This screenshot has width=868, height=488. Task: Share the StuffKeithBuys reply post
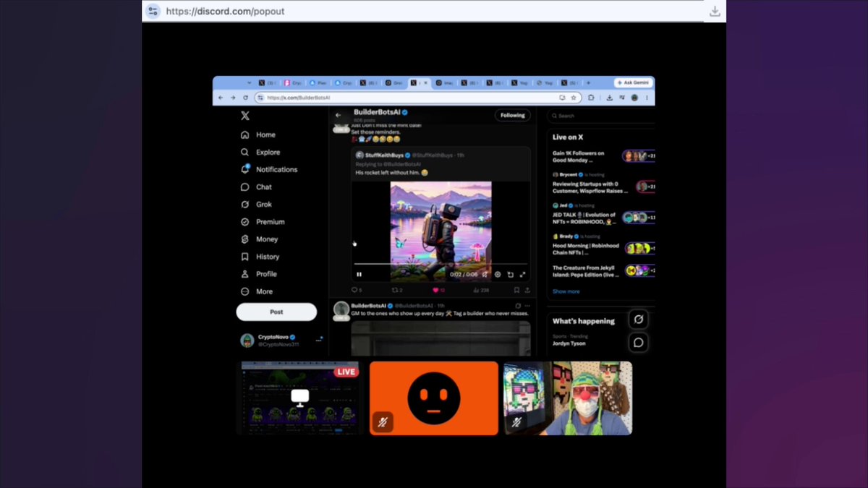(x=526, y=290)
